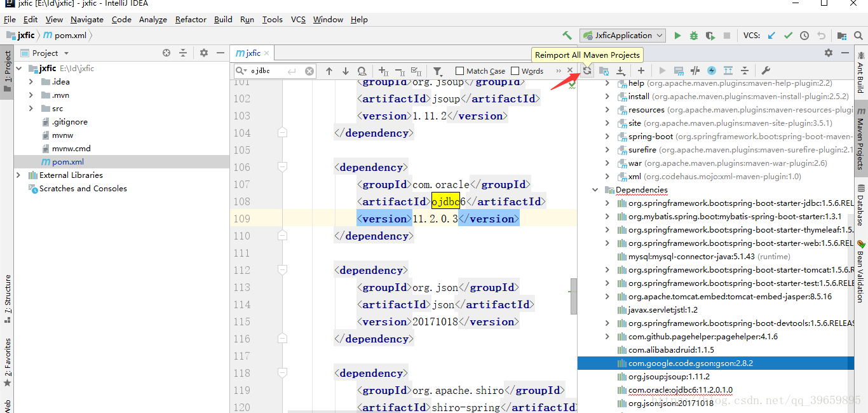Open Search Everywhere magnifier icon
Screen dimensions: 868x413
[858, 36]
